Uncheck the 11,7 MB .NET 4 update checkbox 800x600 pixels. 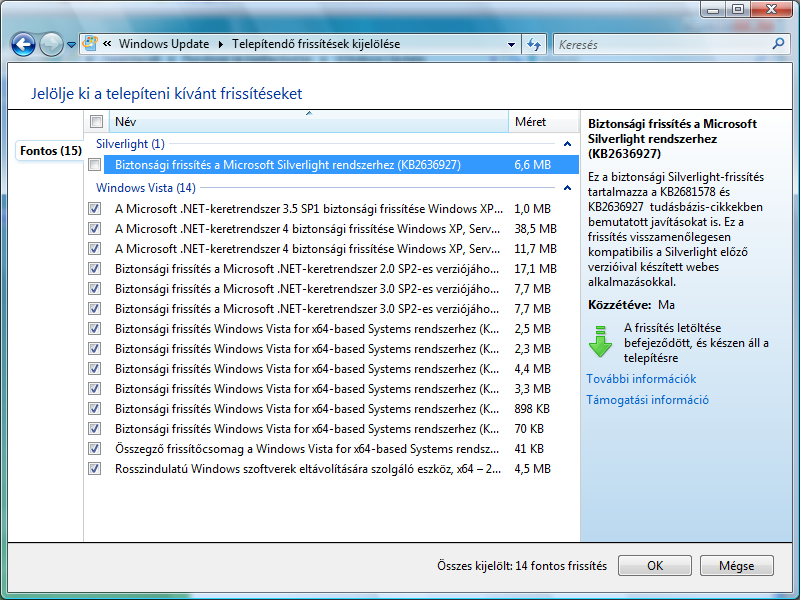(94, 248)
